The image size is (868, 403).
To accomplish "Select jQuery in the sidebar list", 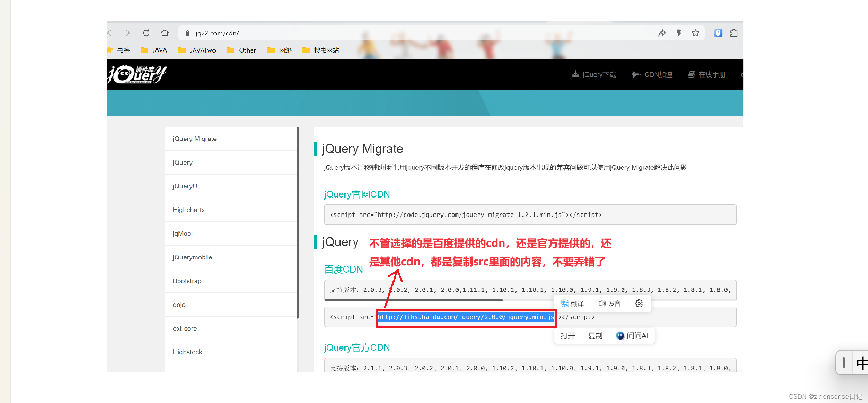I will 231,162.
